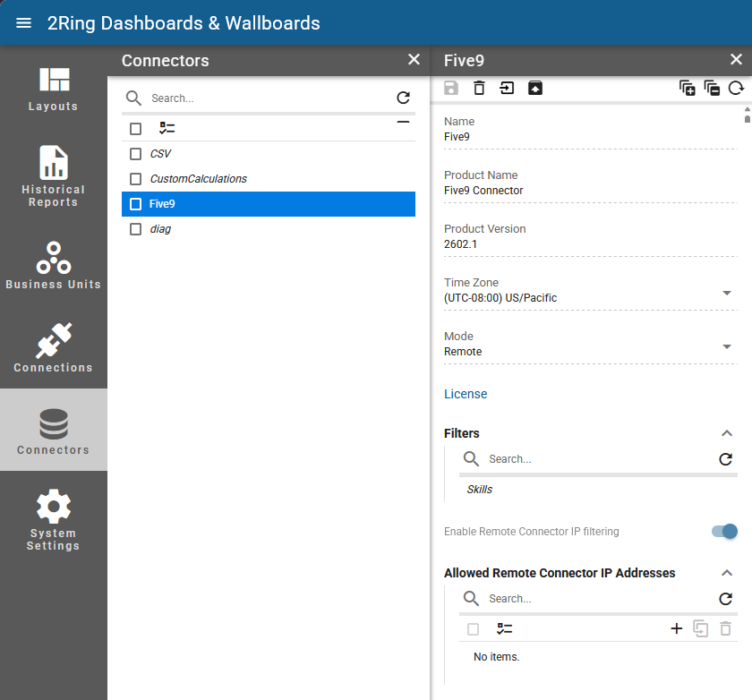Refresh the allowed IP Addresses list
752x700 pixels.
pos(726,599)
